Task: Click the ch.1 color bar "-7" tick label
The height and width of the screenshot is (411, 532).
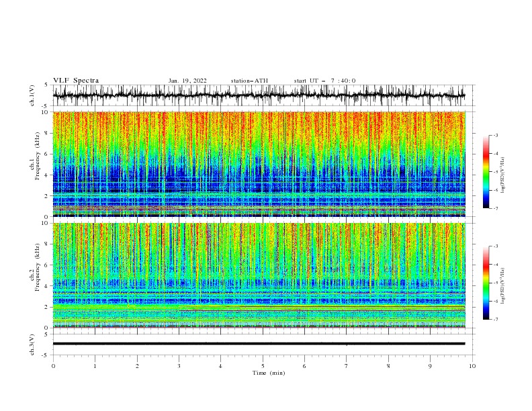Action: [x=496, y=208]
